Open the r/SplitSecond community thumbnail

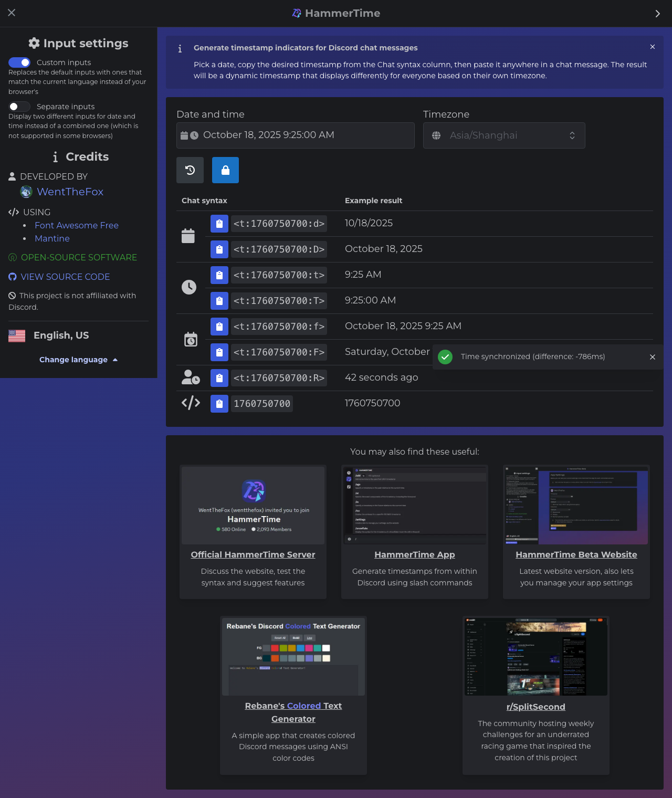coord(535,657)
